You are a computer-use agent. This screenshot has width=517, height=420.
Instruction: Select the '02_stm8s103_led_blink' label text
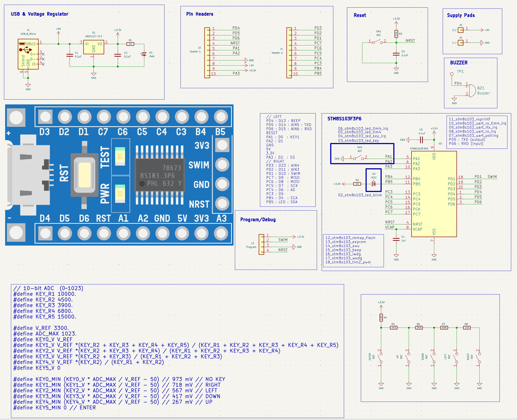(360, 195)
